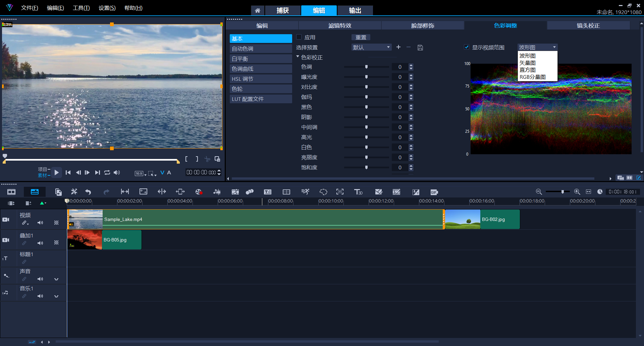
Task: Mute the 音乐1 track
Action: [40, 296]
